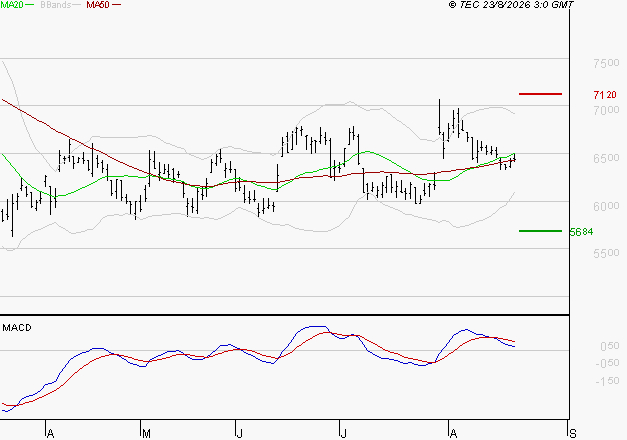Click the first A month marker
This screenshot has height=440, width=627.
click(x=50, y=434)
